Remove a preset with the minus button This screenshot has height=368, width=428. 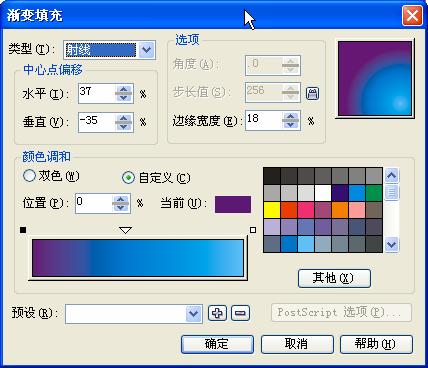[x=240, y=313]
